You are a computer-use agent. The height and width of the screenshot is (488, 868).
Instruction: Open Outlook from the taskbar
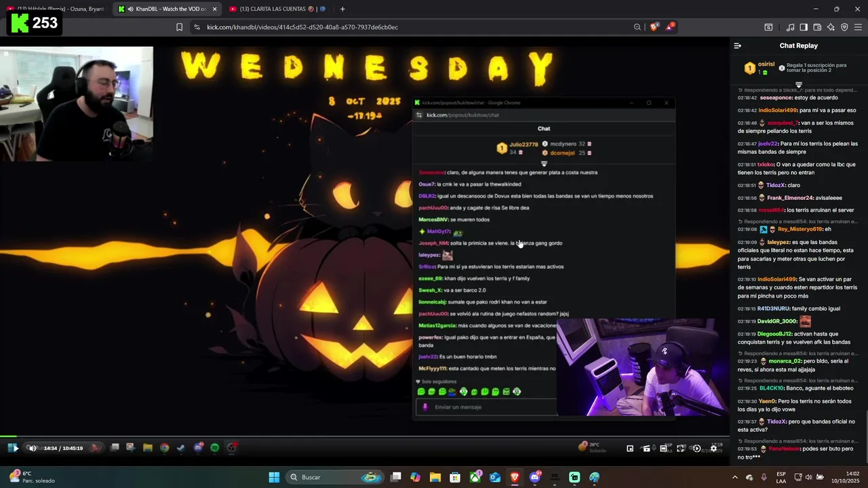(495, 477)
